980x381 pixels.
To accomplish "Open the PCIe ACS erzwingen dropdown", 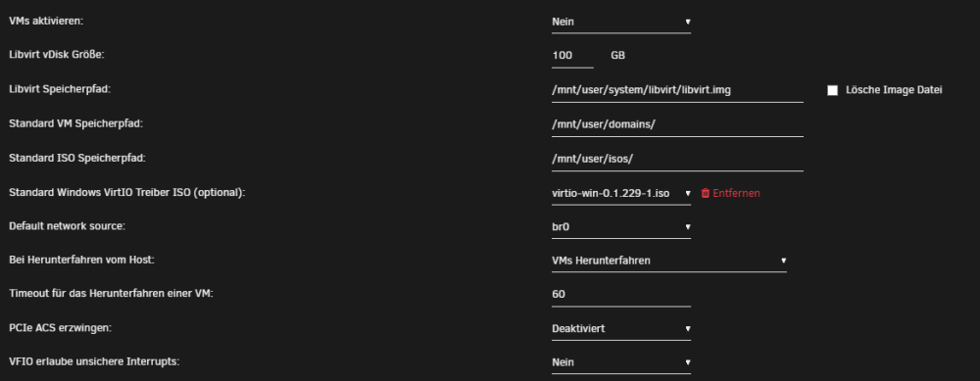I will tap(621, 328).
